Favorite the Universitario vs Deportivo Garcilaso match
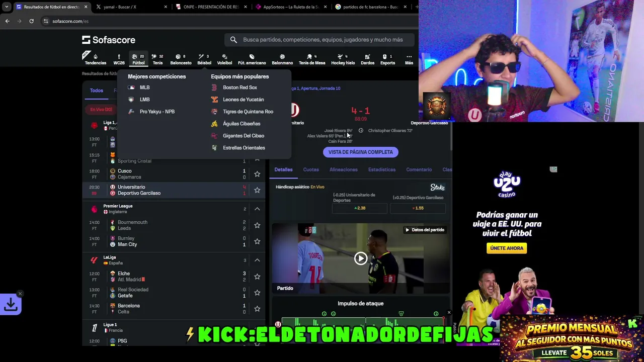644x362 pixels. coord(257,190)
